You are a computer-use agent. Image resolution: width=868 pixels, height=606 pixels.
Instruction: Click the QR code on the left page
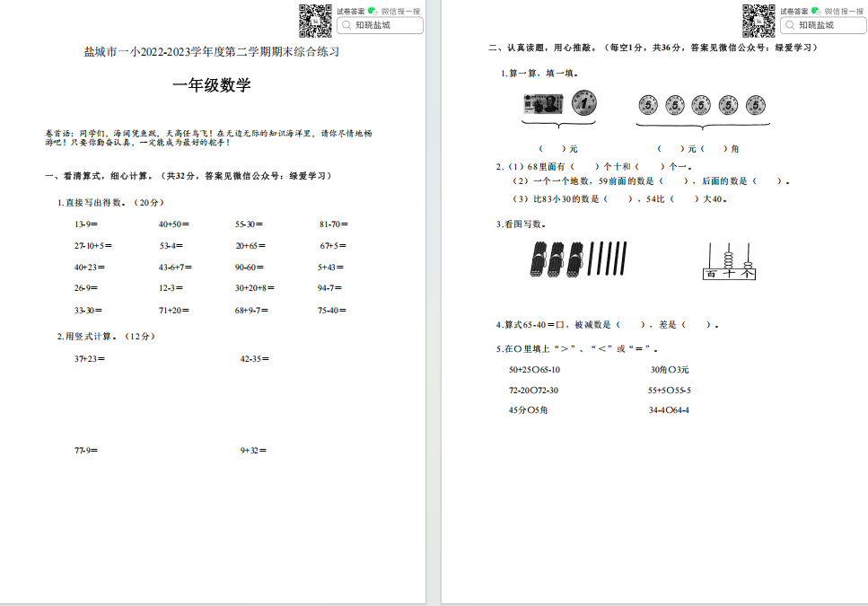click(316, 21)
